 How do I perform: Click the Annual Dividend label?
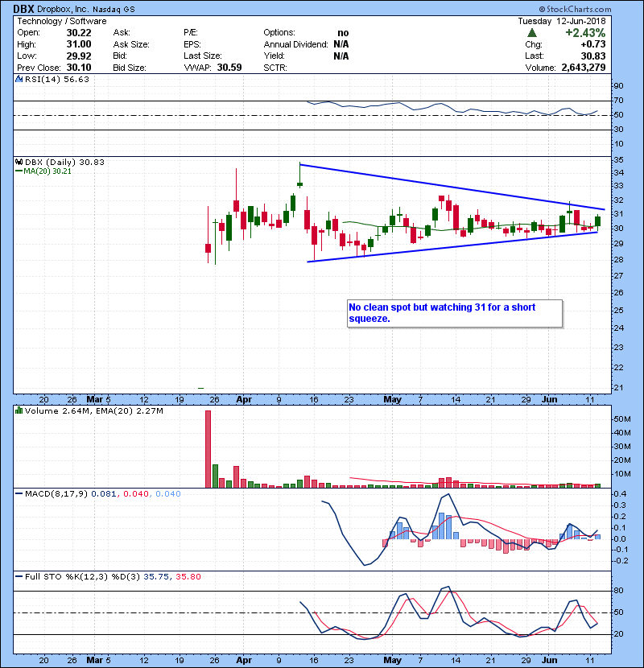pos(295,44)
